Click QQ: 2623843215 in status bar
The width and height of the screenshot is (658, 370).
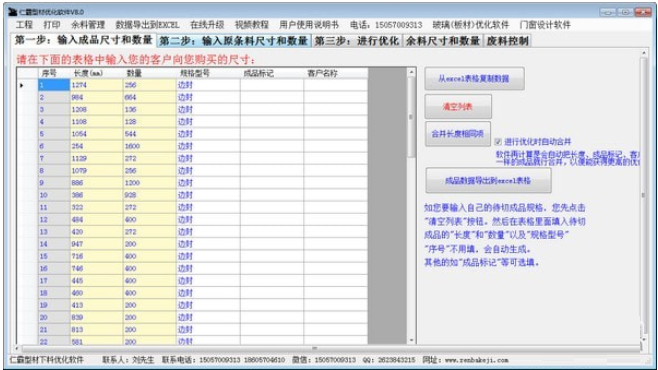389,360
